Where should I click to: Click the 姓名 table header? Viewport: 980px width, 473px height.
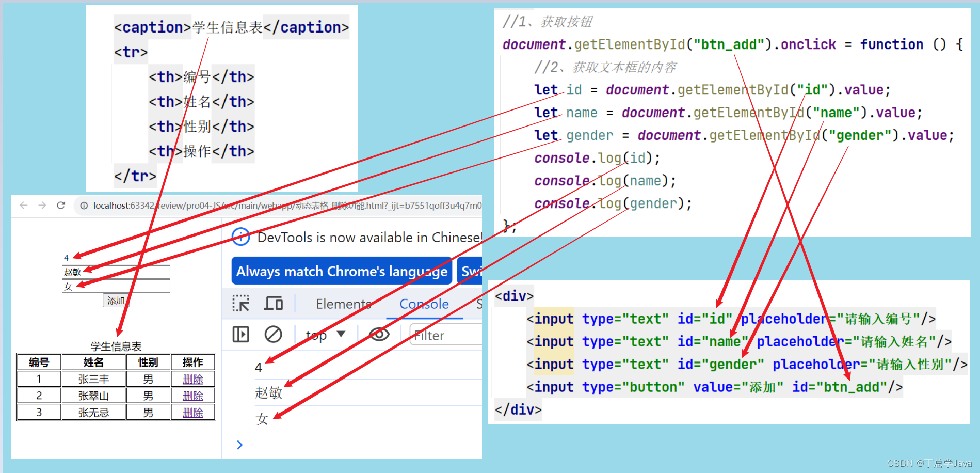click(94, 362)
